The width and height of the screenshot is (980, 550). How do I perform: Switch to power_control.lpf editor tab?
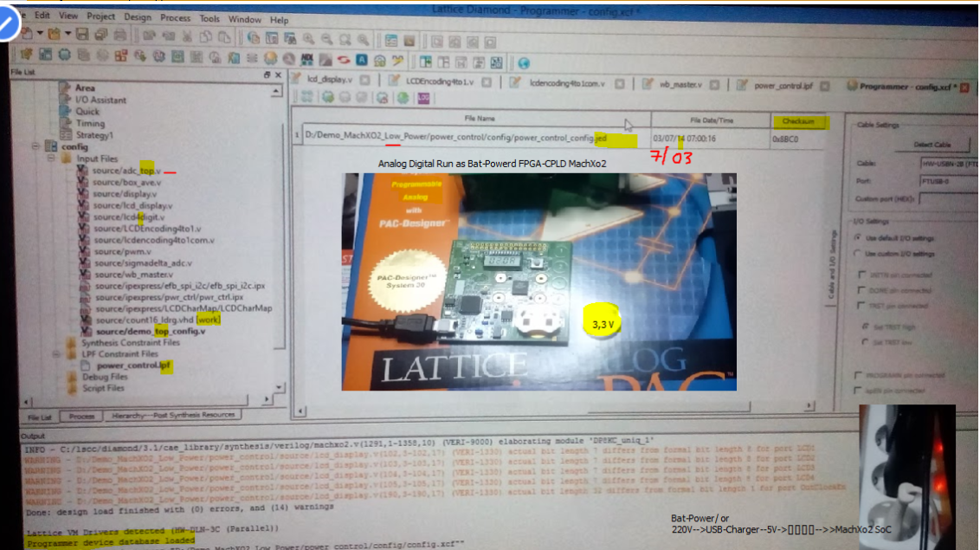783,86
